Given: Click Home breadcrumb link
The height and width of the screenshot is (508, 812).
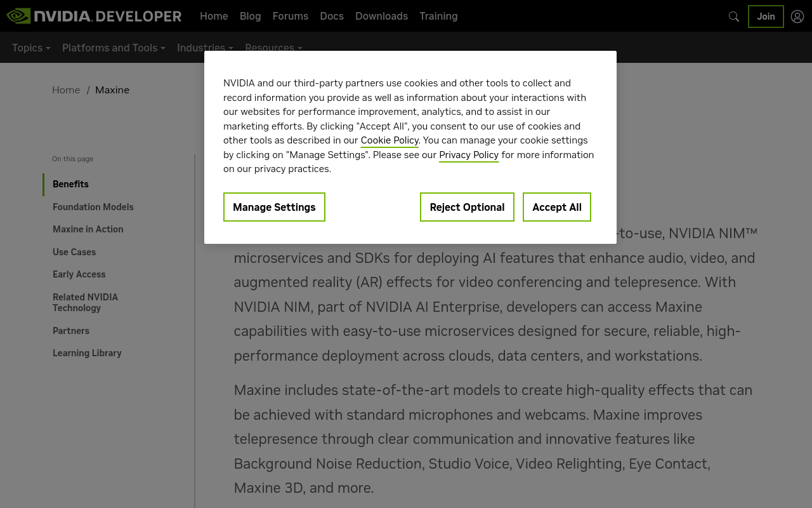Looking at the screenshot, I should [66, 90].
